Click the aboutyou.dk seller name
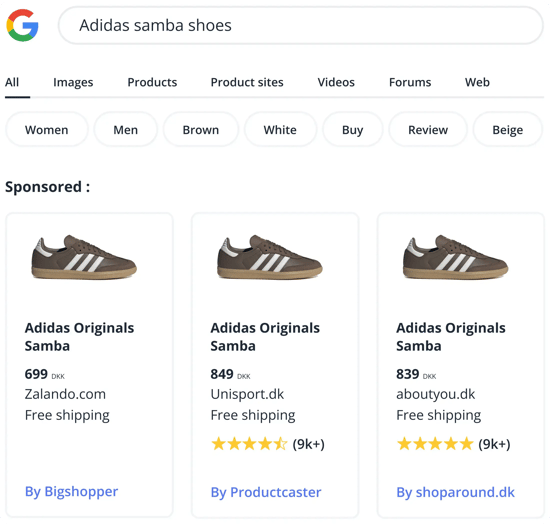Viewport: 550px width, 524px height. (436, 395)
